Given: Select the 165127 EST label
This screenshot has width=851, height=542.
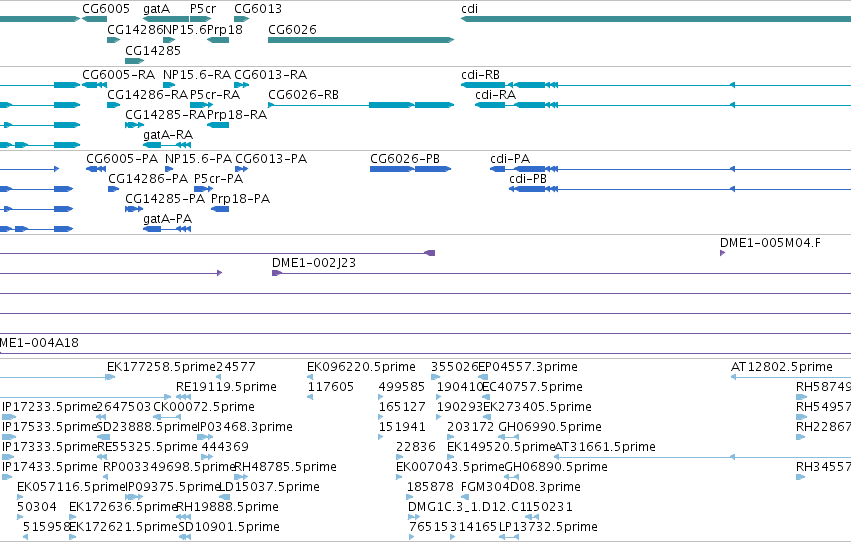Looking at the screenshot, I should click(x=402, y=407).
